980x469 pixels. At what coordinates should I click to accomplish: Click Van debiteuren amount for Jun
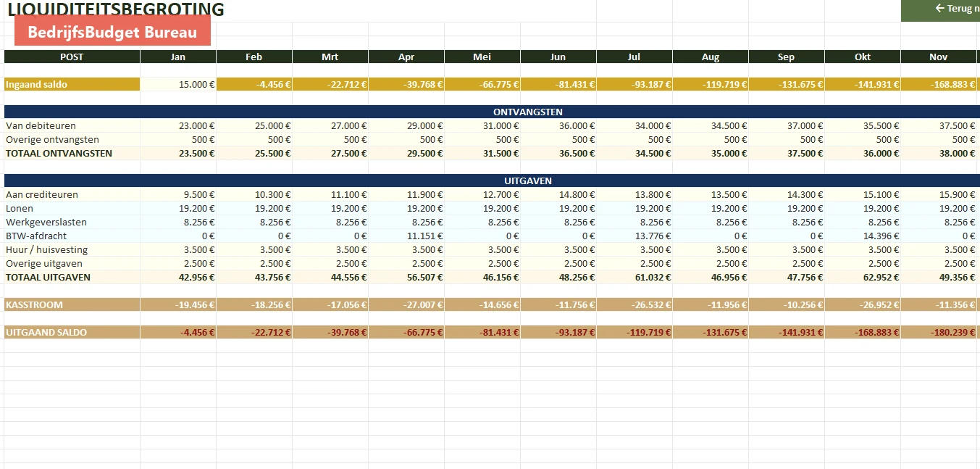pyautogui.click(x=558, y=125)
